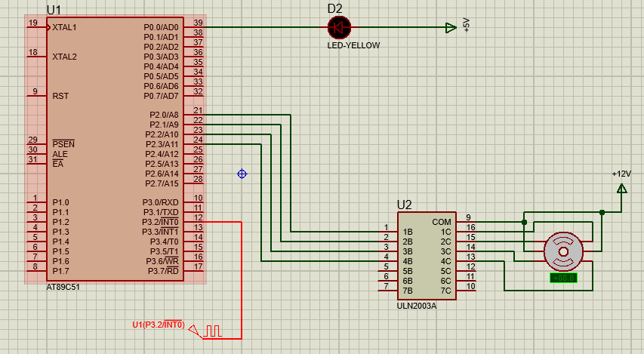Click the P3.0/RXD pin label
This screenshot has width=644, height=354.
point(161,202)
